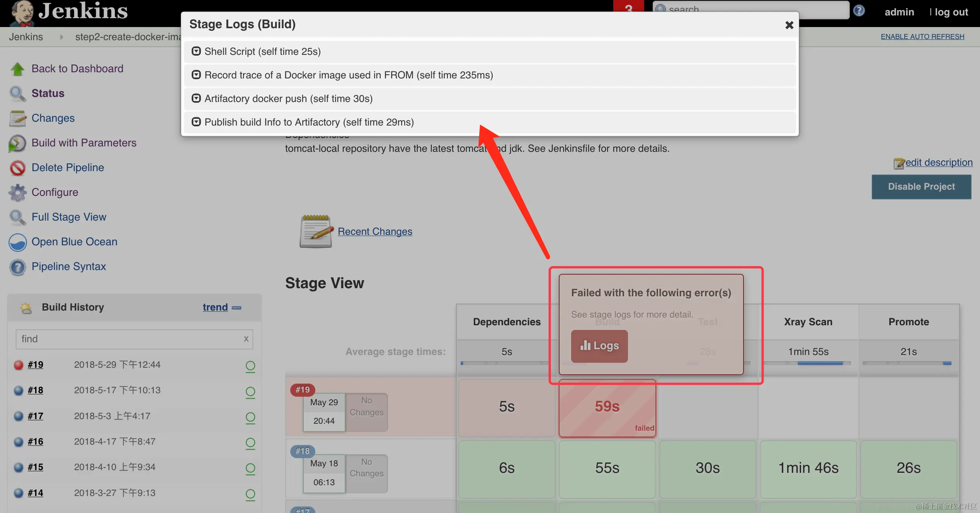Click the Pipeline Syntax help icon
980x513 pixels.
pos(17,267)
